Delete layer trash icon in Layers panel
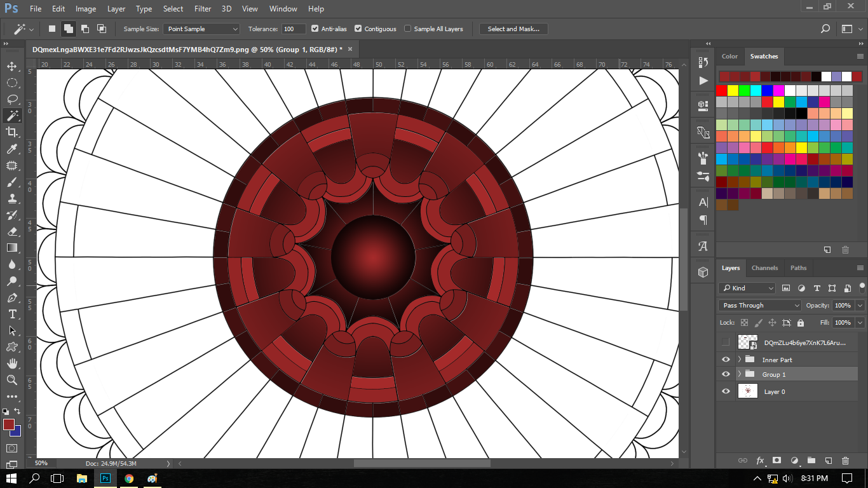 (x=845, y=461)
